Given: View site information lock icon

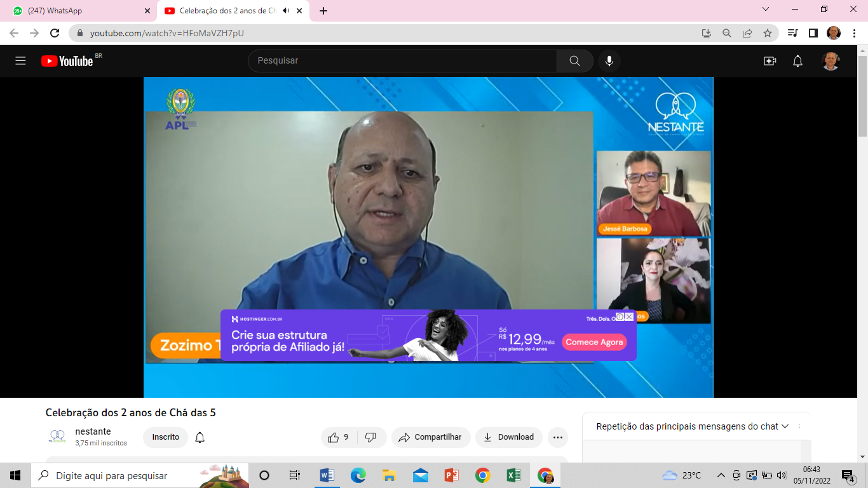Looking at the screenshot, I should pyautogui.click(x=80, y=33).
